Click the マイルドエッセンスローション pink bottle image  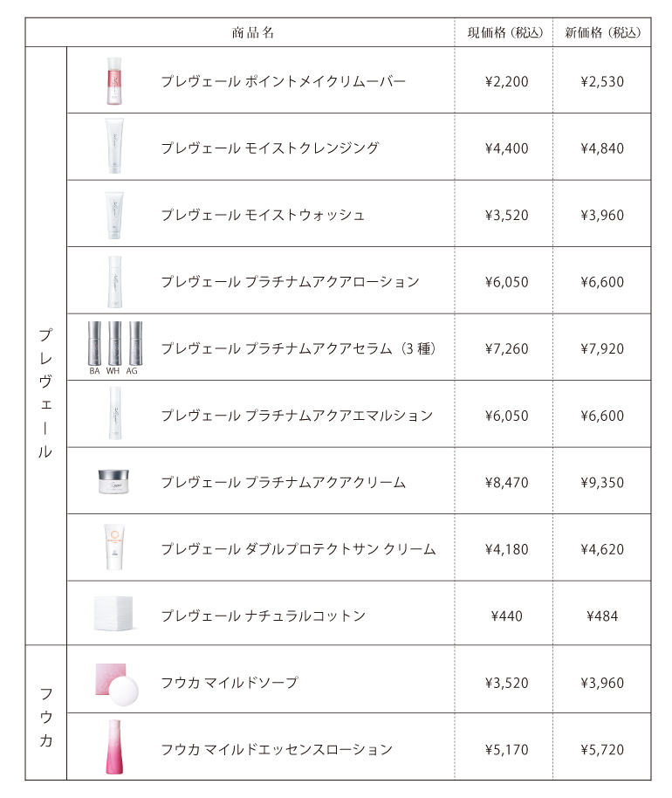[x=114, y=746]
